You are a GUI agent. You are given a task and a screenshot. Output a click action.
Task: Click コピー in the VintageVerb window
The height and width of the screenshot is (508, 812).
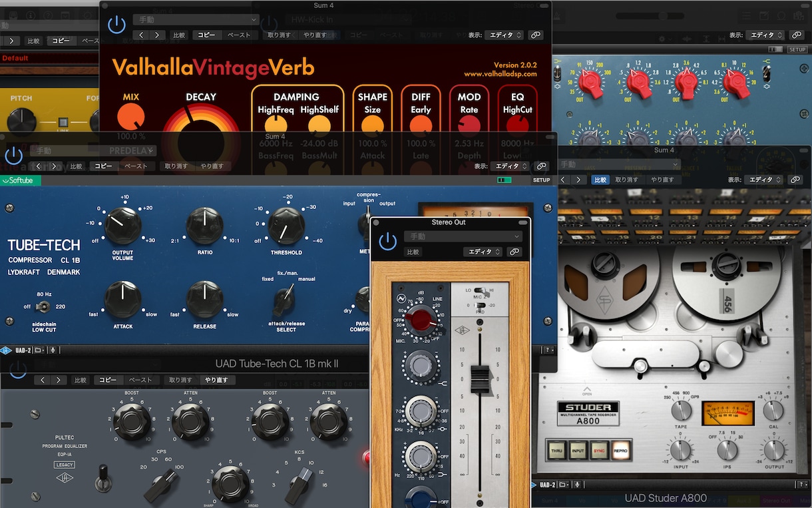coord(206,35)
